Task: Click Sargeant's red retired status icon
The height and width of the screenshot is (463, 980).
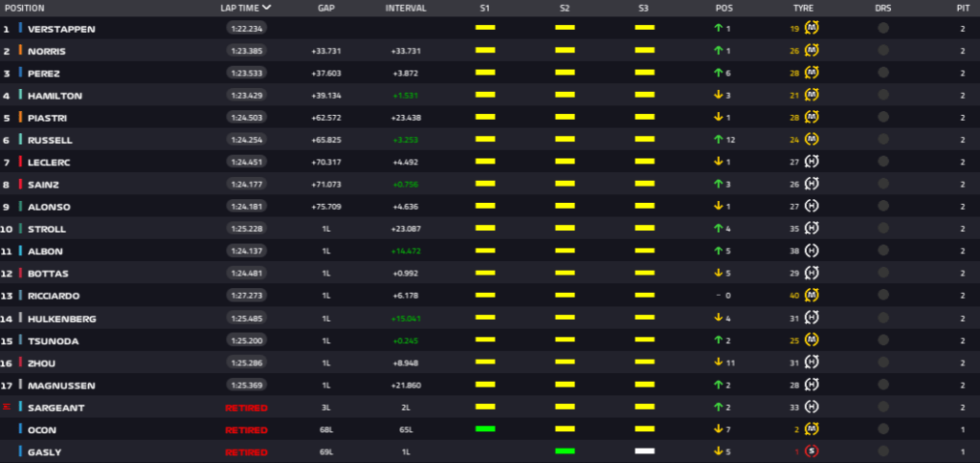Action: point(7,407)
